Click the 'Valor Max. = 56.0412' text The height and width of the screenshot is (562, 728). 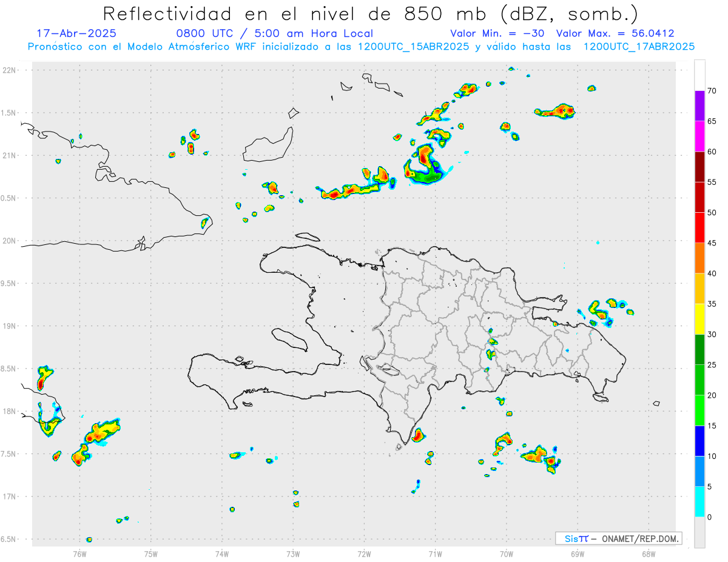point(615,33)
